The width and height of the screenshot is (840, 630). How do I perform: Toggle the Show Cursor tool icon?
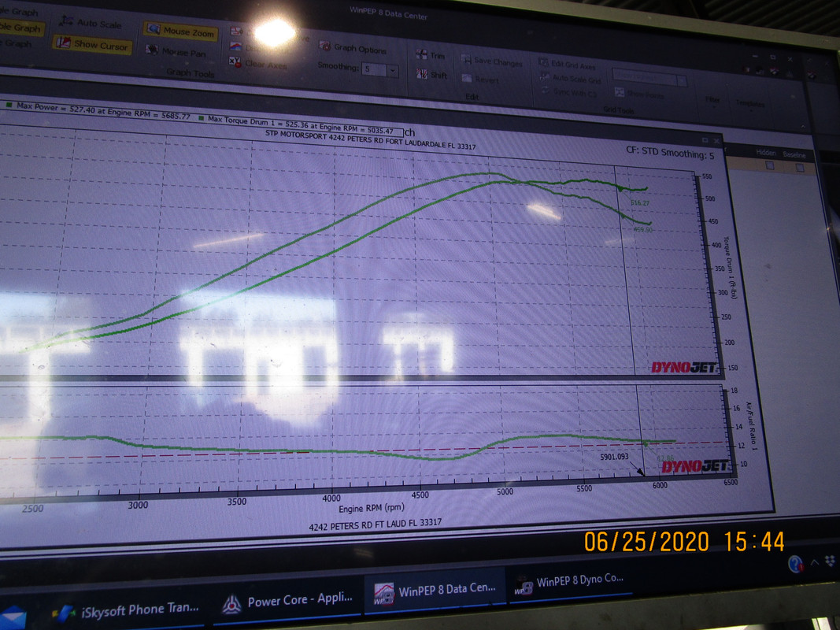click(63, 43)
